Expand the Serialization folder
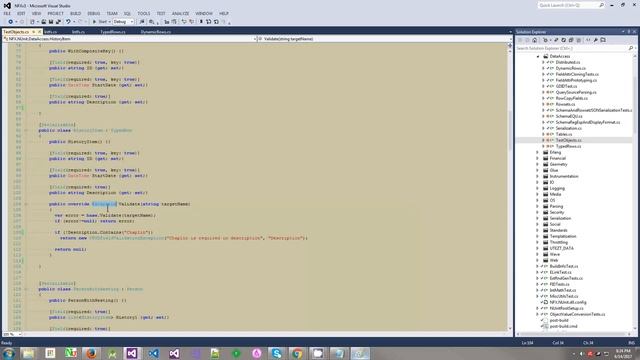Viewport: 640px width, 360px height. pyautogui.click(x=538, y=218)
